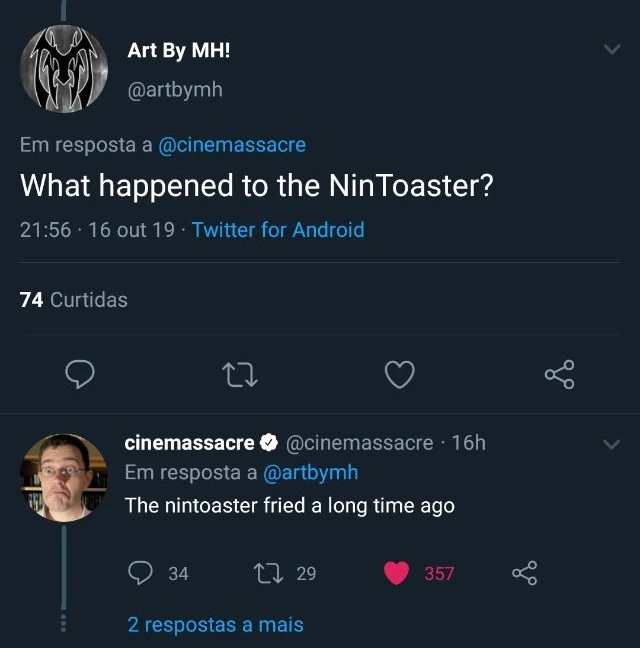Open the Twitter for Android link

[278, 230]
